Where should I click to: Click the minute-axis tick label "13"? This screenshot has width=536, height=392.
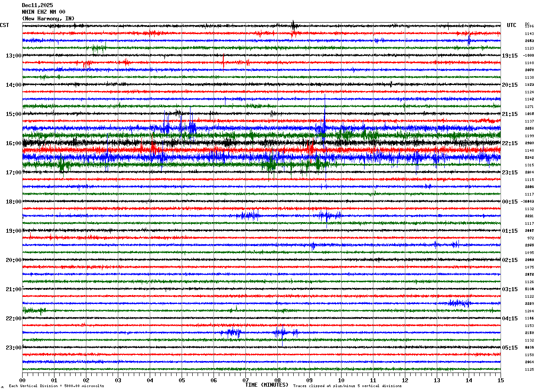pos(437,380)
